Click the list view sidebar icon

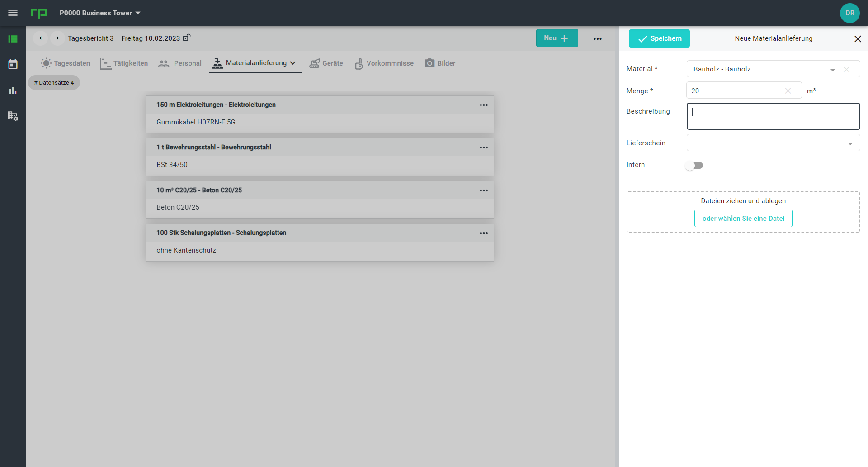click(13, 39)
